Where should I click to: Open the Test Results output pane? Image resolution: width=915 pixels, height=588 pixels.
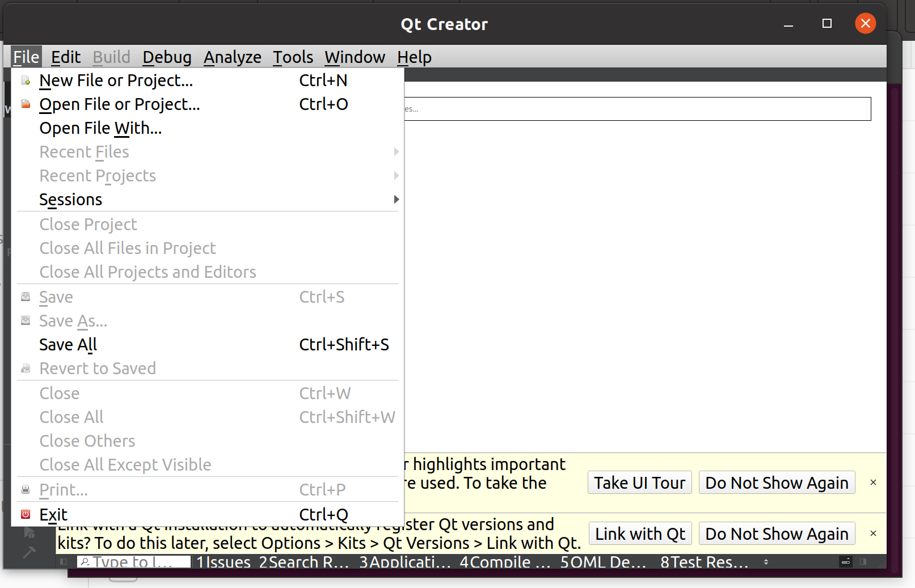(x=705, y=562)
